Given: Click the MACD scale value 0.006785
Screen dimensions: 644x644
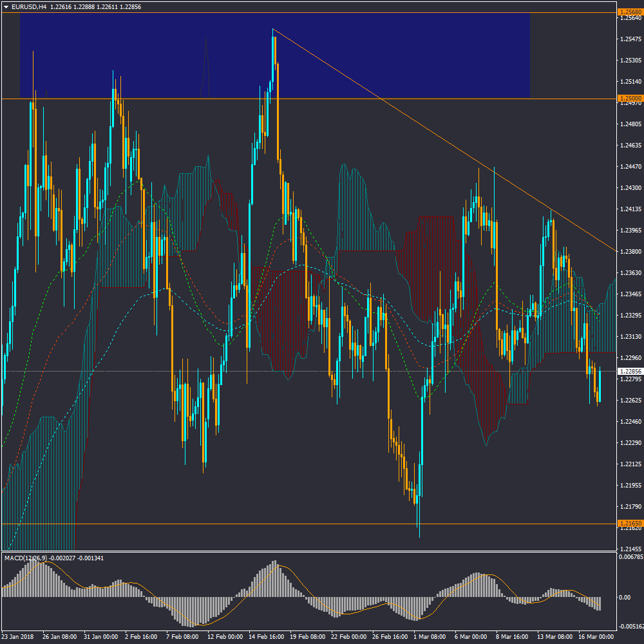Looking at the screenshot, I should (x=629, y=556).
